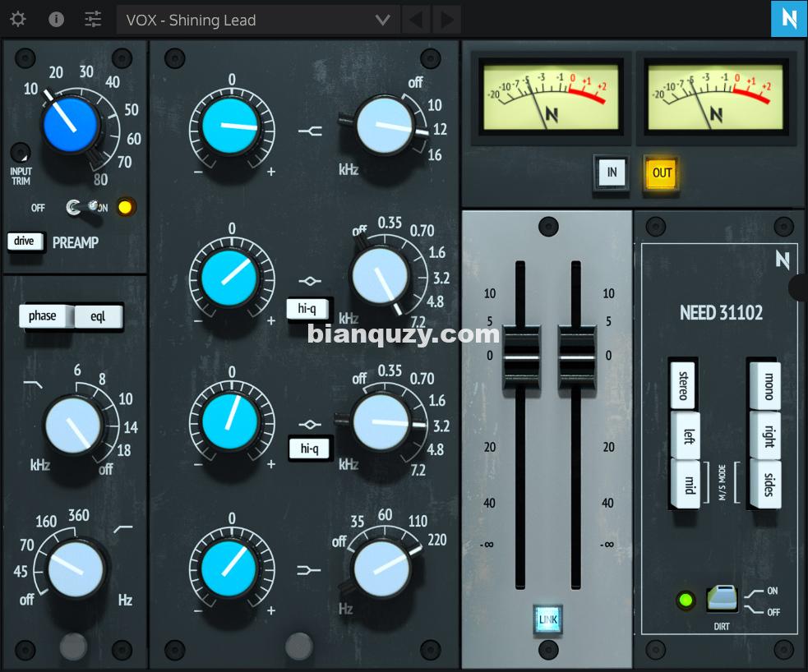Open the settings gear icon
The image size is (808, 672).
(18, 20)
